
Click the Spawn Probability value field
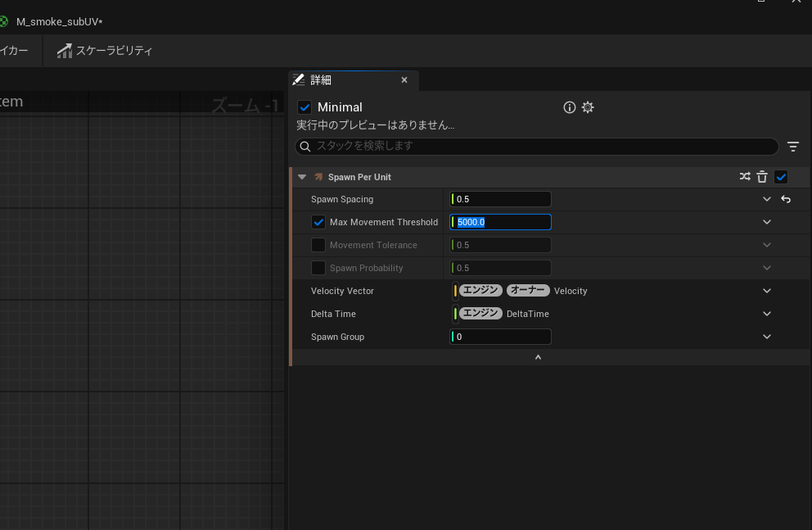500,268
